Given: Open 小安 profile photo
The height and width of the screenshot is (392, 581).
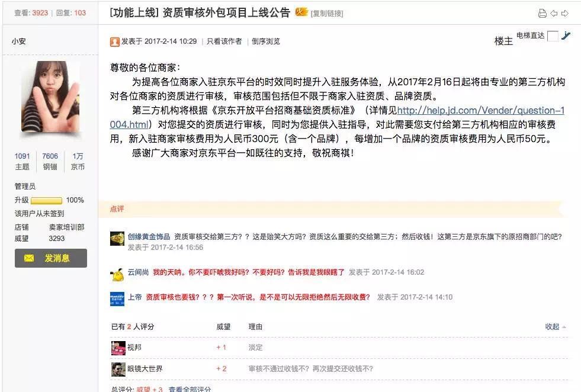Looking at the screenshot, I should pos(50,97).
